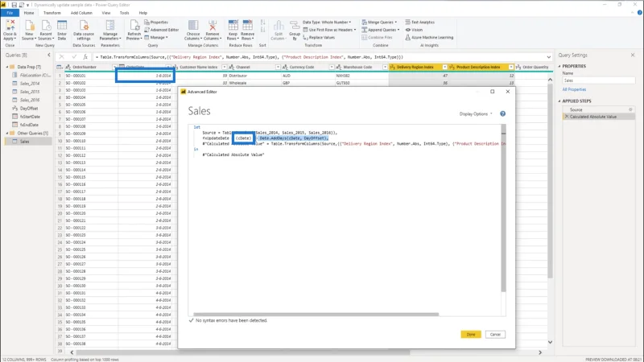Open the Currency Code column filter dropdown
The image size is (644, 362).
[x=331, y=67]
